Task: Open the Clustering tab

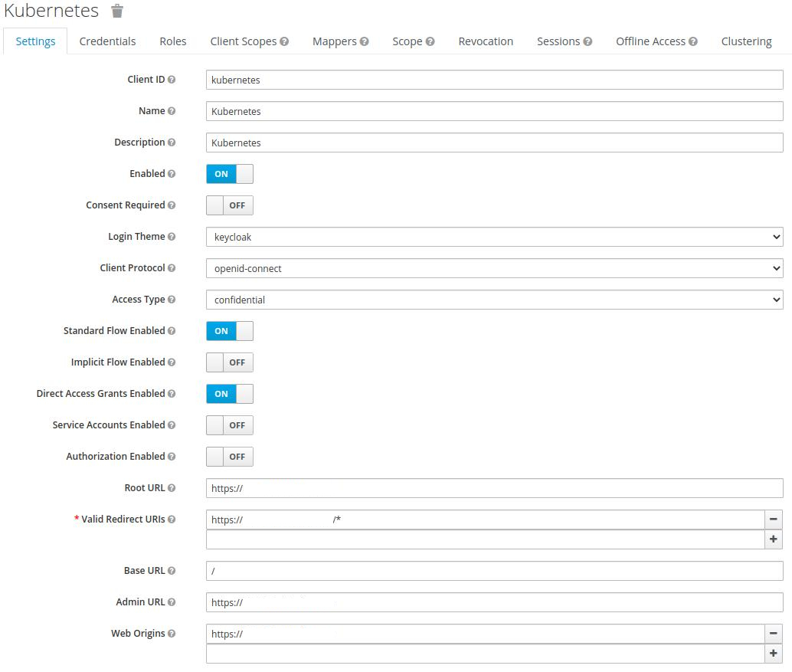Action: click(746, 41)
